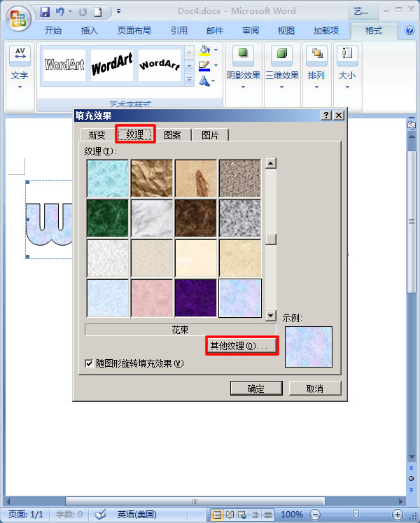The image size is (420, 523).
Task: Open 页面布局 ribbon tab
Action: click(x=134, y=31)
